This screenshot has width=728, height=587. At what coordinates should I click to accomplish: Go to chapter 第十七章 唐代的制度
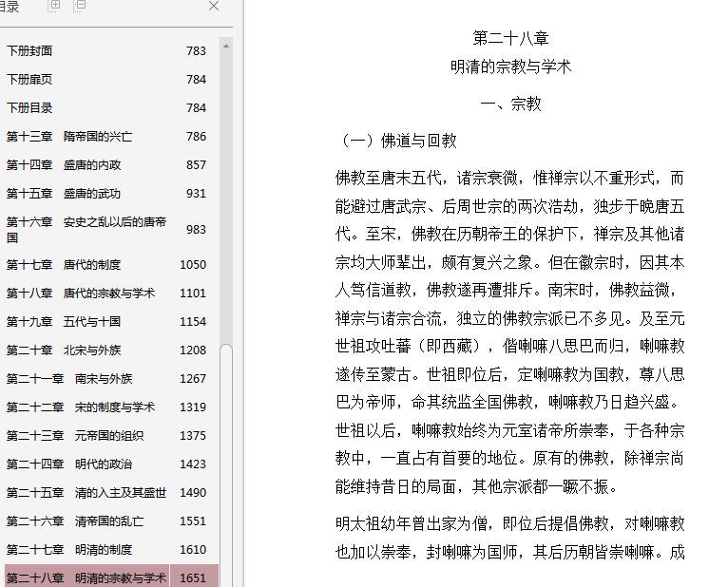[x=64, y=264]
